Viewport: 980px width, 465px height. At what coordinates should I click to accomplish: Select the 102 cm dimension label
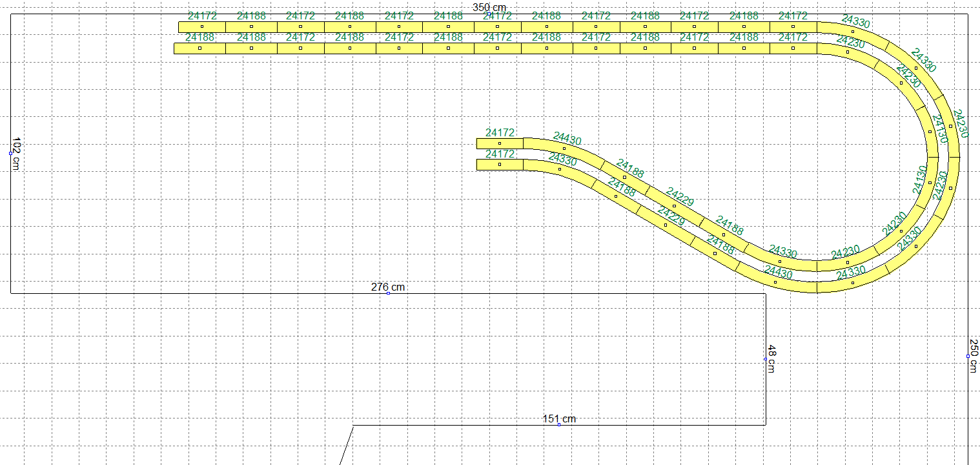[17, 154]
